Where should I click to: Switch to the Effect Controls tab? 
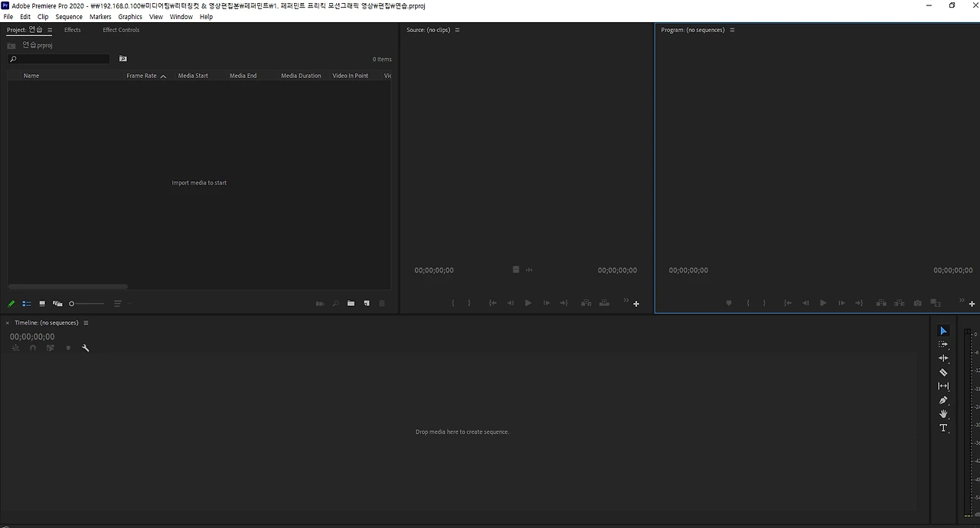[121, 30]
